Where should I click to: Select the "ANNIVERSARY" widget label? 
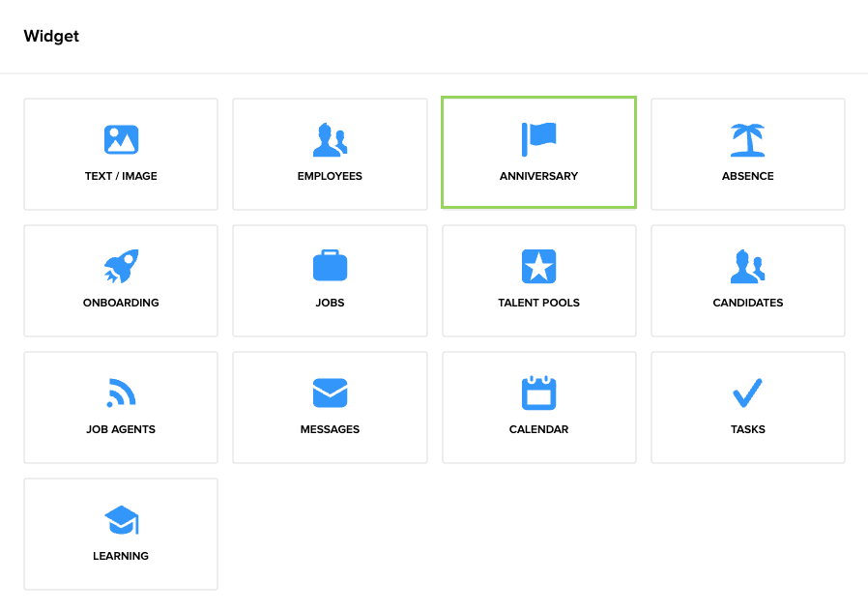pos(538,177)
